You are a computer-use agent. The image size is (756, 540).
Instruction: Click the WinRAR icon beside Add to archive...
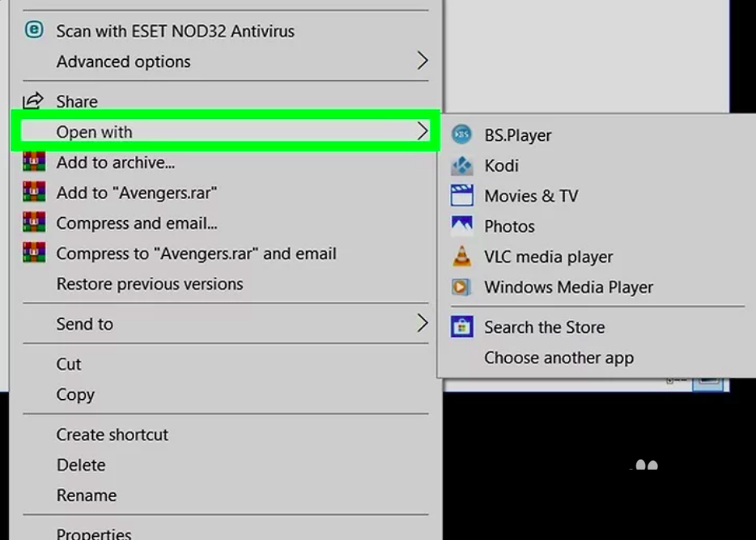tap(34, 162)
